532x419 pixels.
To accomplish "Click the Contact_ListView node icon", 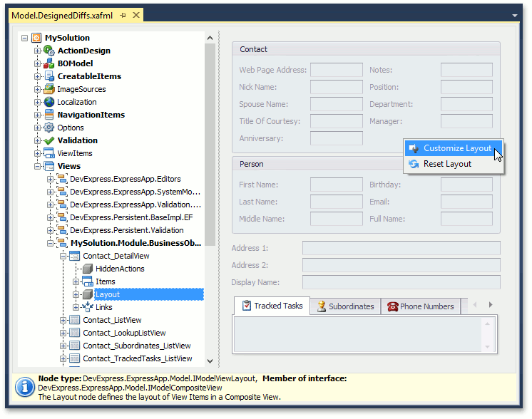I will coord(75,320).
